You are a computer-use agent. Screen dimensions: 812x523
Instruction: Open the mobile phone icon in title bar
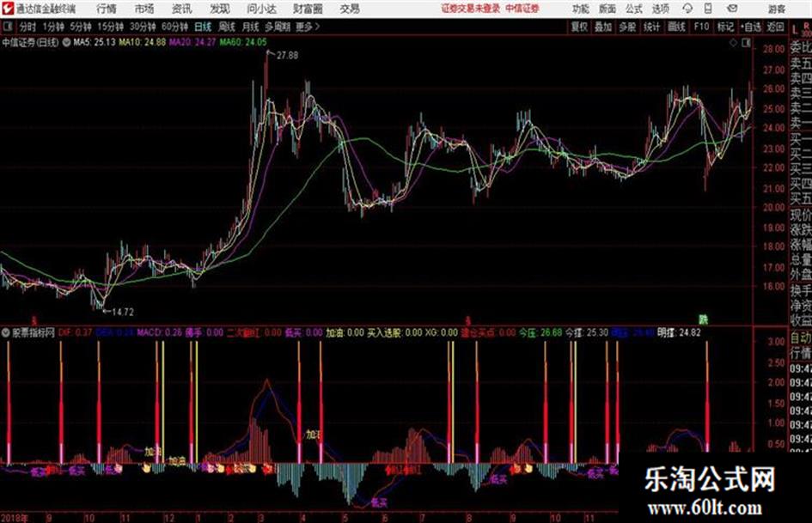click(x=708, y=9)
